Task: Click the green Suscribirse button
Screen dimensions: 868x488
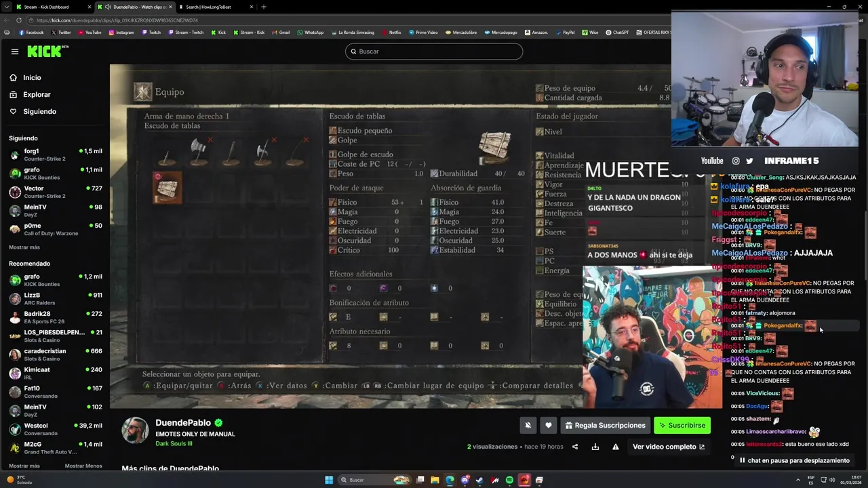Action: [x=682, y=426]
